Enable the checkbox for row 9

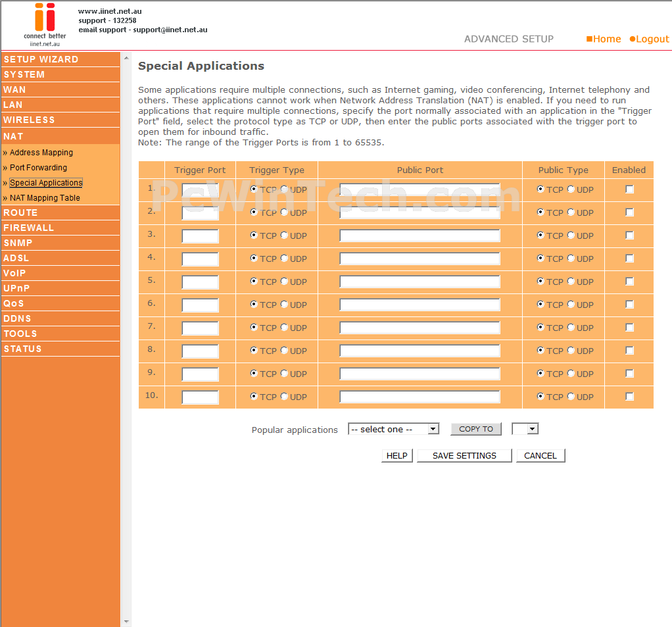point(629,374)
